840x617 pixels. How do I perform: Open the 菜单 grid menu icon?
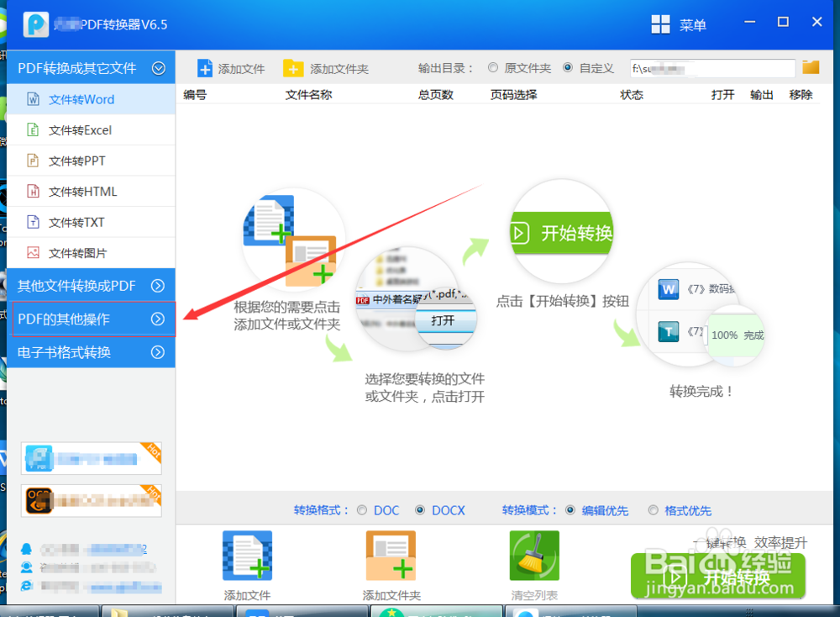pyautogui.click(x=660, y=24)
